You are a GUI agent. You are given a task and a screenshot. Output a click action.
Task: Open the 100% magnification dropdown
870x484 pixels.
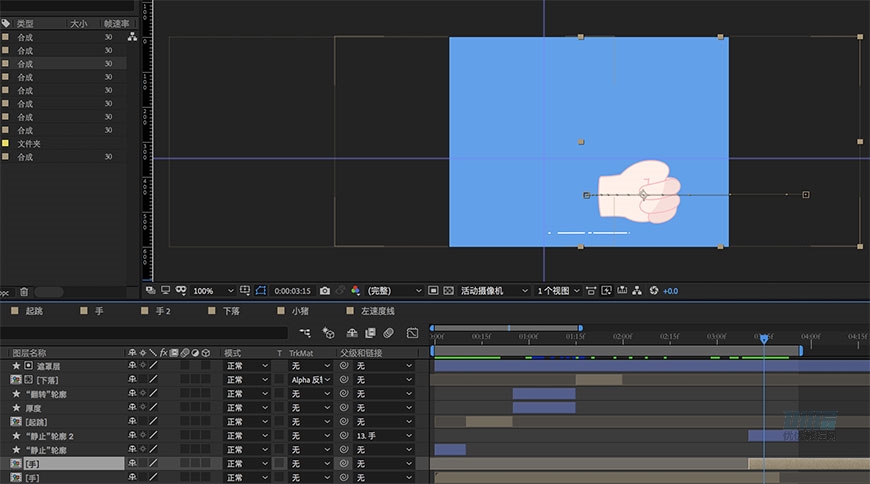point(213,291)
